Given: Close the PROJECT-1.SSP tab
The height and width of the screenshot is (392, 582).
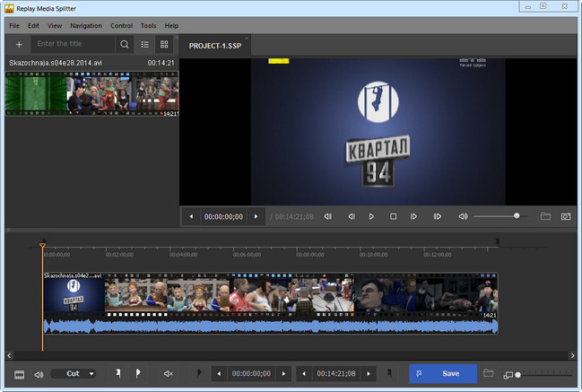Looking at the screenshot, I should (x=247, y=38).
